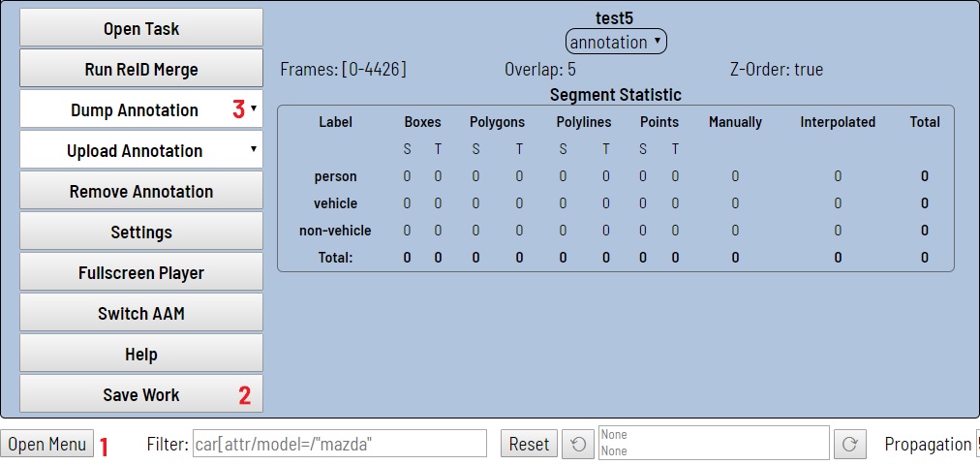The width and height of the screenshot is (980, 465).
Task: Open the annotation mode dropdown under test5
Action: click(x=616, y=42)
